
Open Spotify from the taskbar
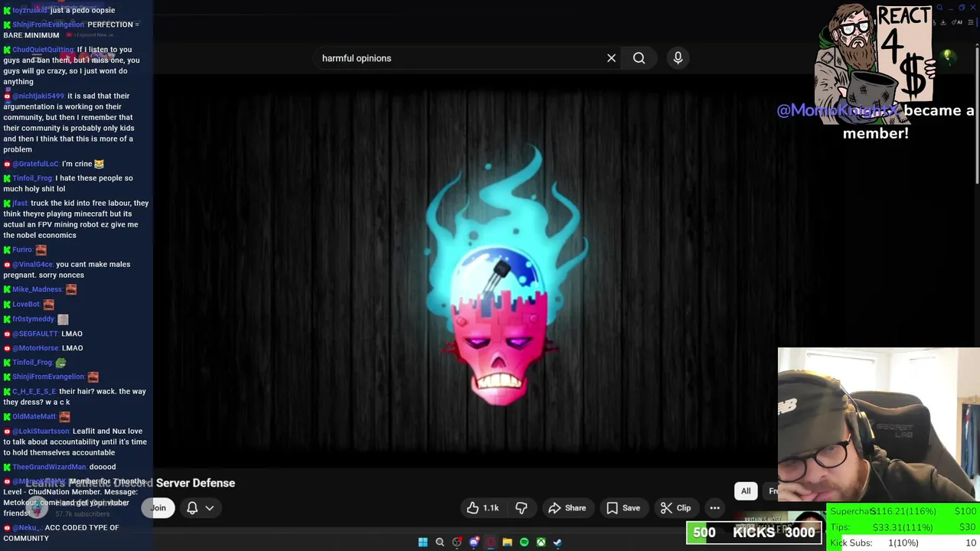tap(524, 542)
